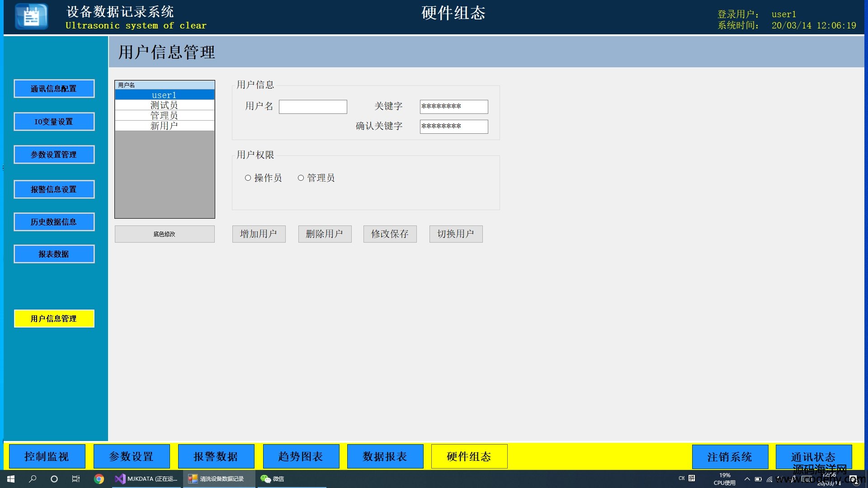Open 报警信息设置 sidebar page
This screenshot has width=868, height=488.
54,189
